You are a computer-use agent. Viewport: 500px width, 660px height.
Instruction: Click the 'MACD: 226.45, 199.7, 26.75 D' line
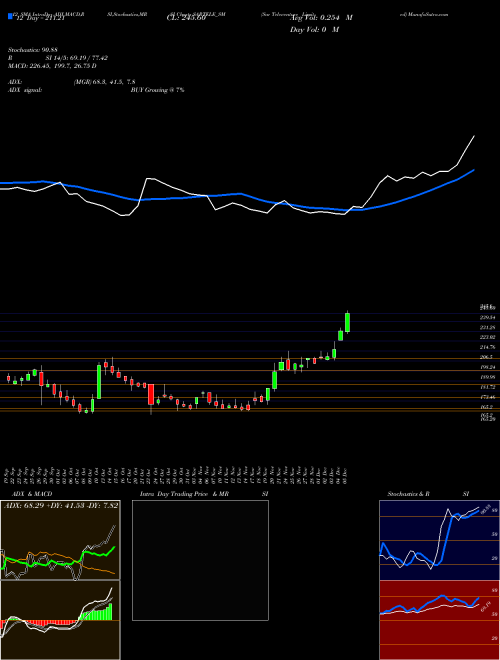point(52,66)
